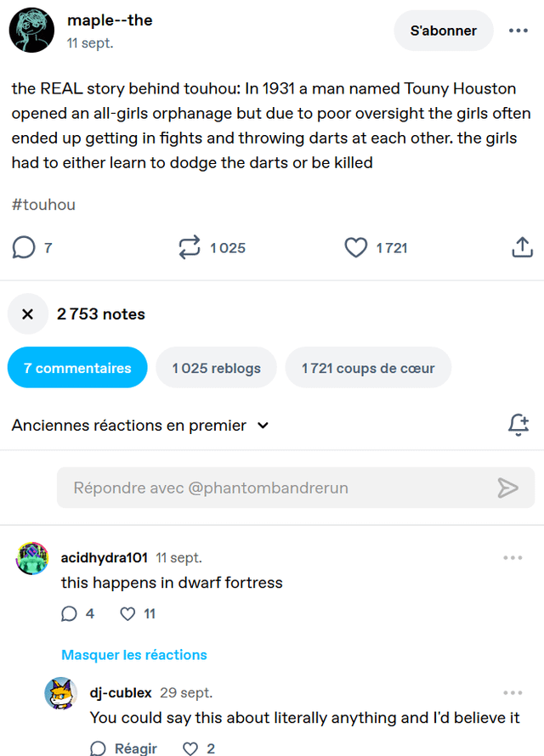Click the S'abonner button
This screenshot has width=544, height=756.
click(443, 31)
